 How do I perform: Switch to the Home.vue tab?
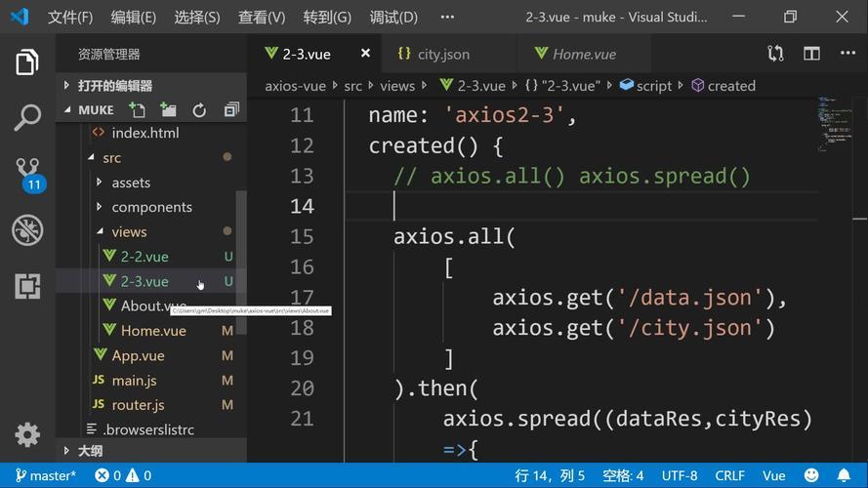click(x=584, y=54)
